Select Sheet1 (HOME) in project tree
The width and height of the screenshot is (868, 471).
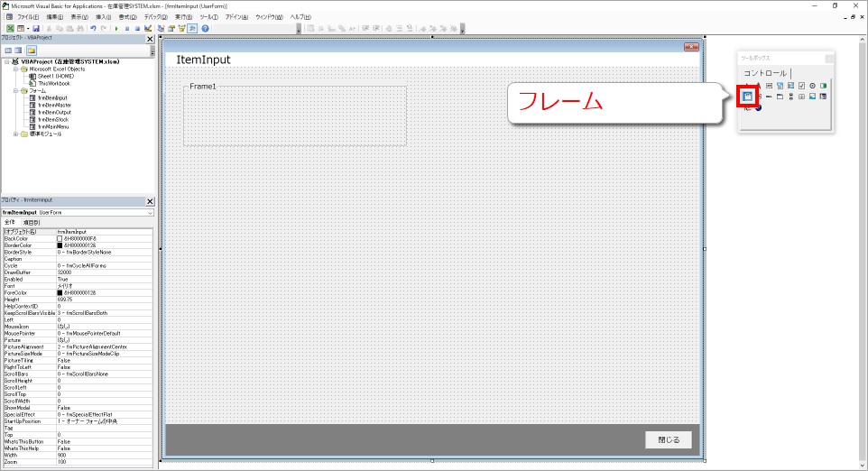pos(55,77)
